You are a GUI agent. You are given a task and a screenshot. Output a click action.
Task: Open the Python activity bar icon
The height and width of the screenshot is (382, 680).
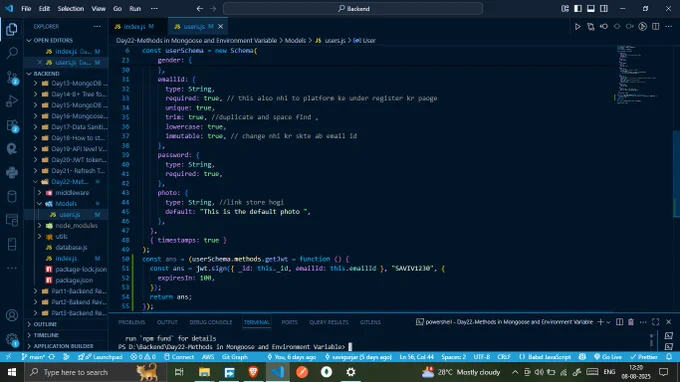pos(12,173)
